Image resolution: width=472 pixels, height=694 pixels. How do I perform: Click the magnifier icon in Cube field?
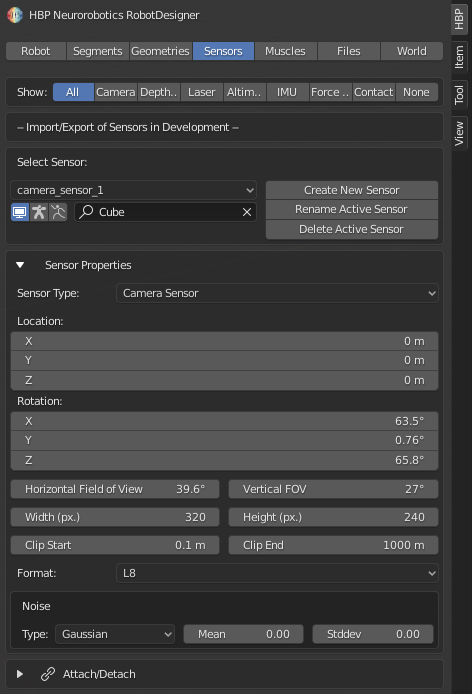click(x=86, y=212)
